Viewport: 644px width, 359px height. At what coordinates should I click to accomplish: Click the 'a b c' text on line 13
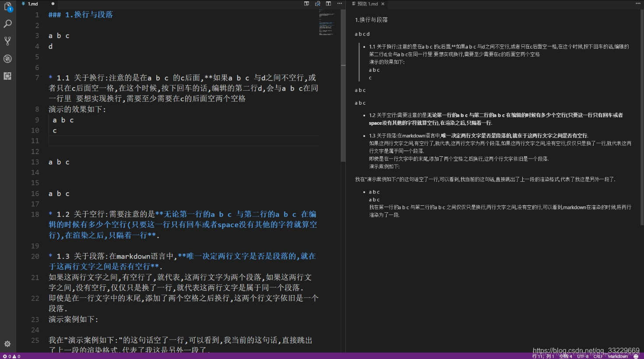coord(59,162)
